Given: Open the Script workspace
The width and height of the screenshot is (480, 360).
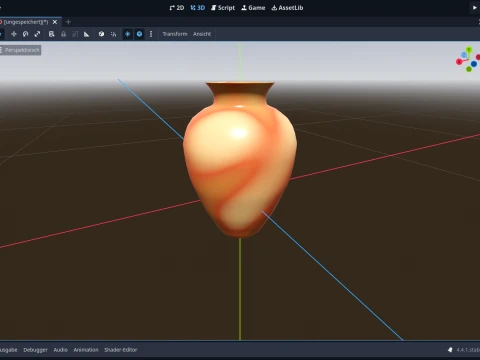Looking at the screenshot, I should (223, 8).
